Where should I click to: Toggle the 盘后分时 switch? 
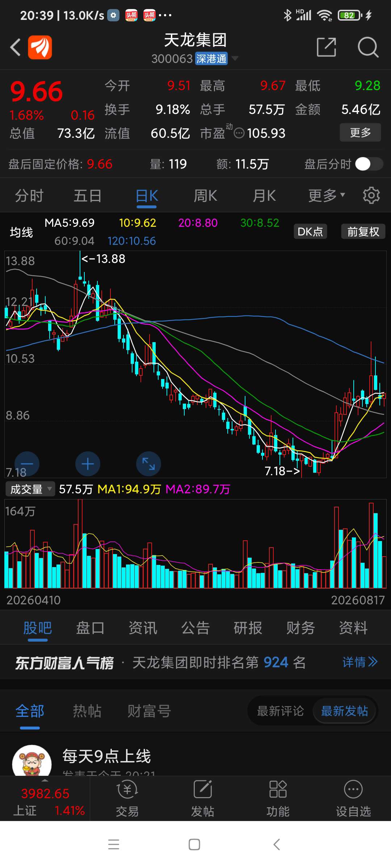369,164
